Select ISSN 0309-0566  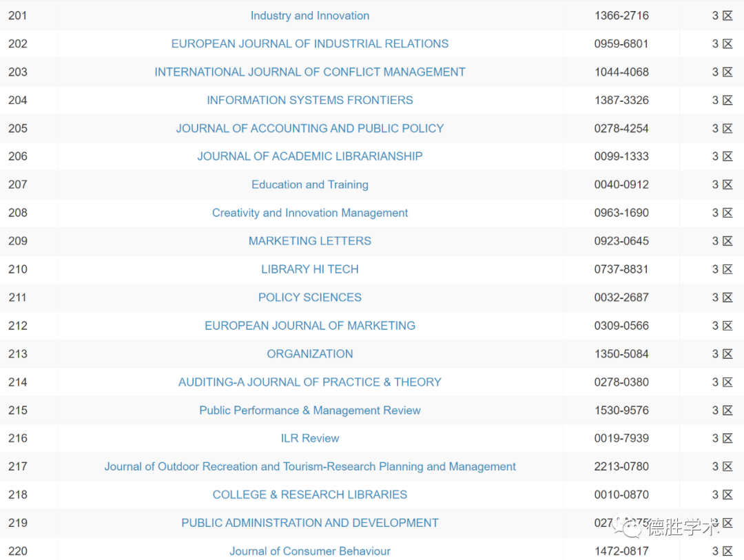(621, 326)
